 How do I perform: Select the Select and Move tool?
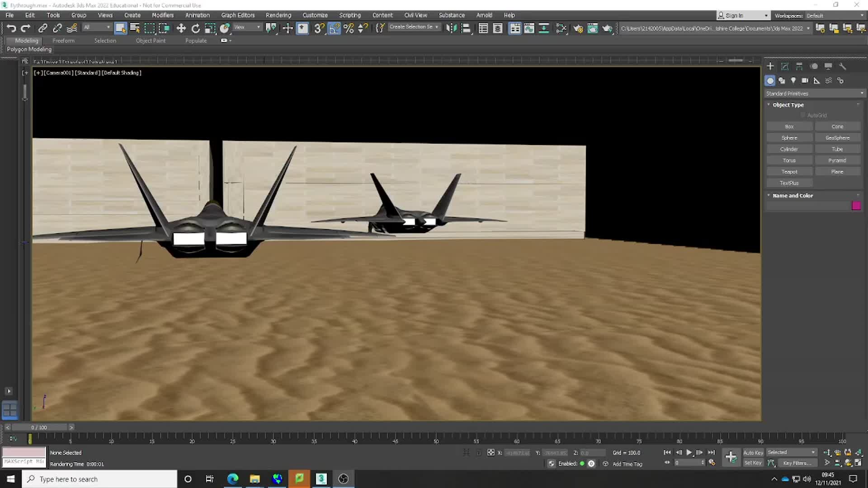coord(181,28)
